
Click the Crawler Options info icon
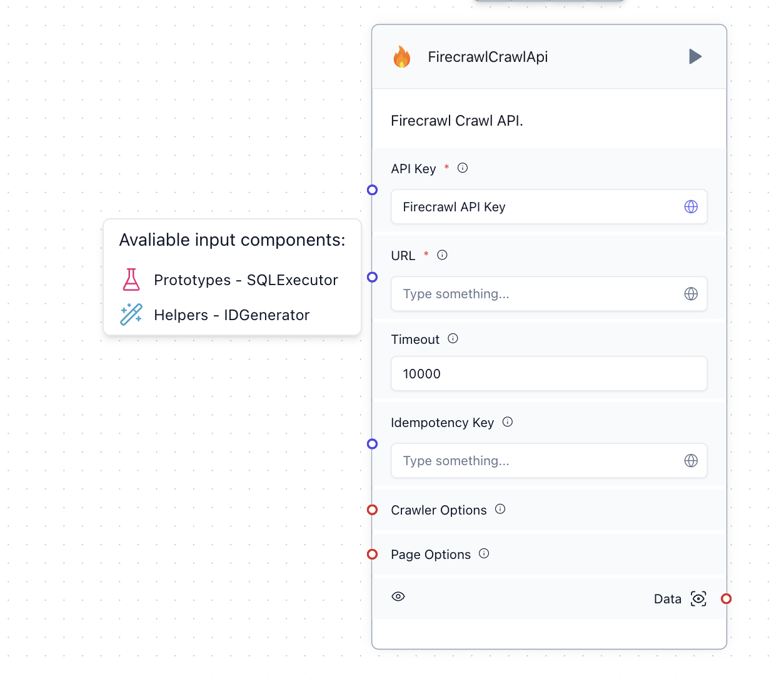point(500,510)
